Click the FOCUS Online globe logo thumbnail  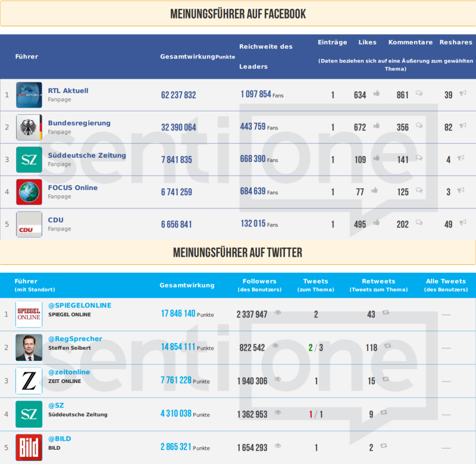click(29, 192)
